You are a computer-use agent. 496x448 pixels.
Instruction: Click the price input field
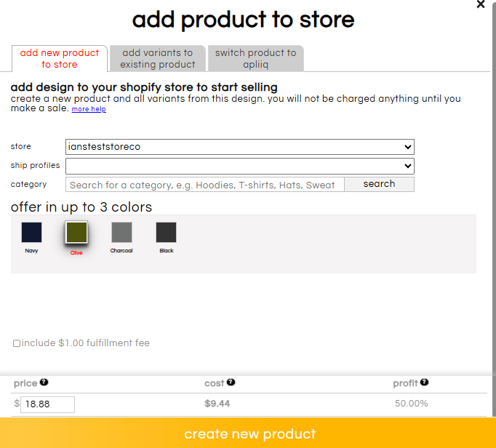pyautogui.click(x=47, y=404)
